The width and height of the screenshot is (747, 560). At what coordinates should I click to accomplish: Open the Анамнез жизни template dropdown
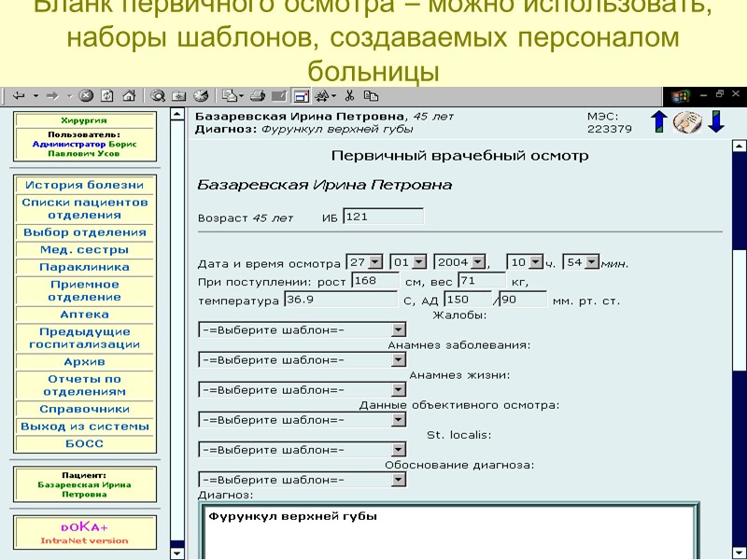[x=302, y=390]
